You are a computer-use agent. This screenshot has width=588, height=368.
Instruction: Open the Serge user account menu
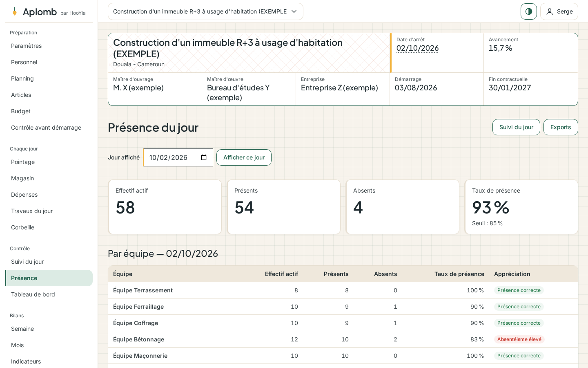tap(559, 11)
